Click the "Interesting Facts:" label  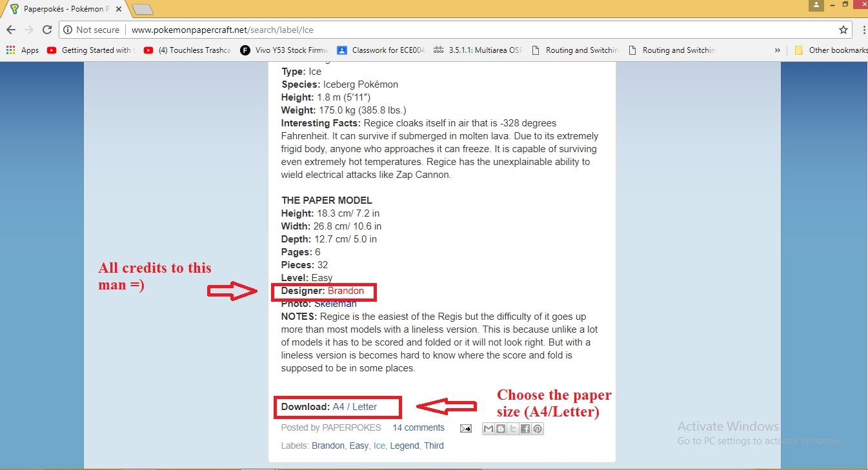321,123
